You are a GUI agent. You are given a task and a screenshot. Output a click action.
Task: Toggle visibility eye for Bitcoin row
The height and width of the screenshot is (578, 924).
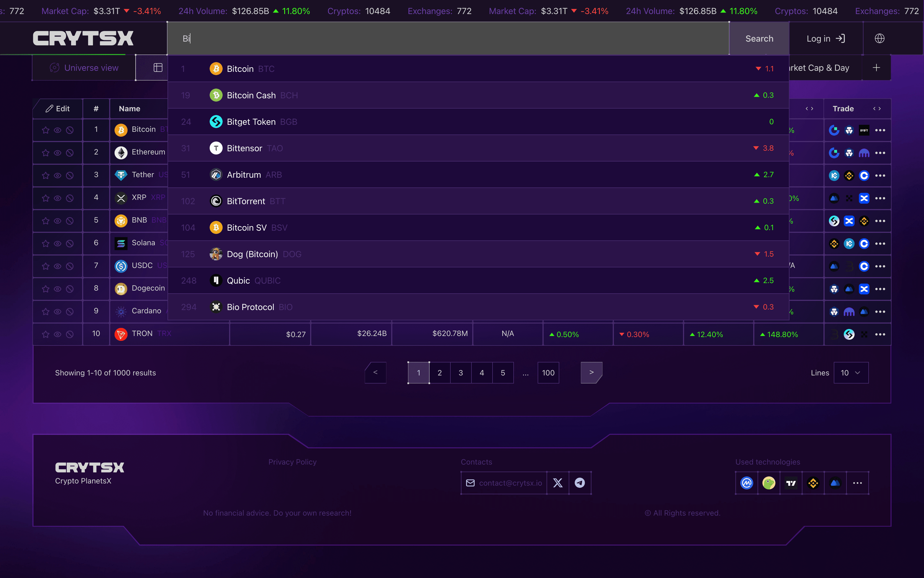57,130
